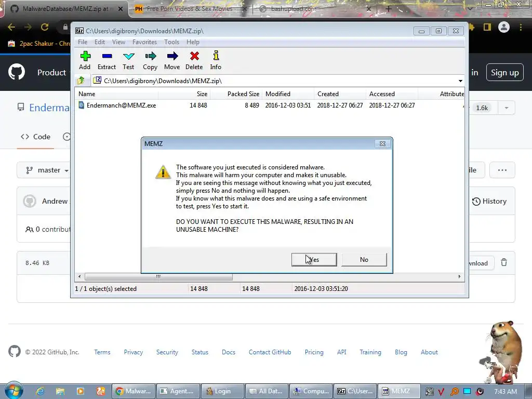The image size is (532, 399).
Task: Switch to the MalwareDatabase/MEMZ.zip Chrome tab
Action: tap(65, 9)
